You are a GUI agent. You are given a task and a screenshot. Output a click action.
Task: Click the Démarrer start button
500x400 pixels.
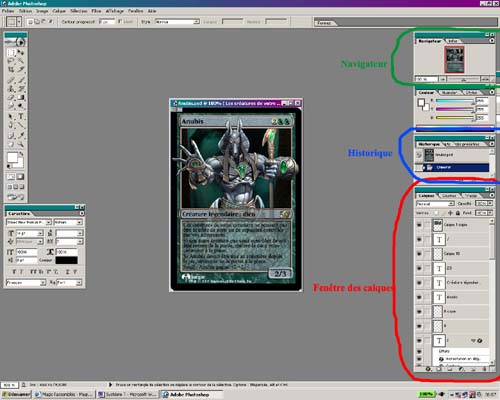click(16, 395)
